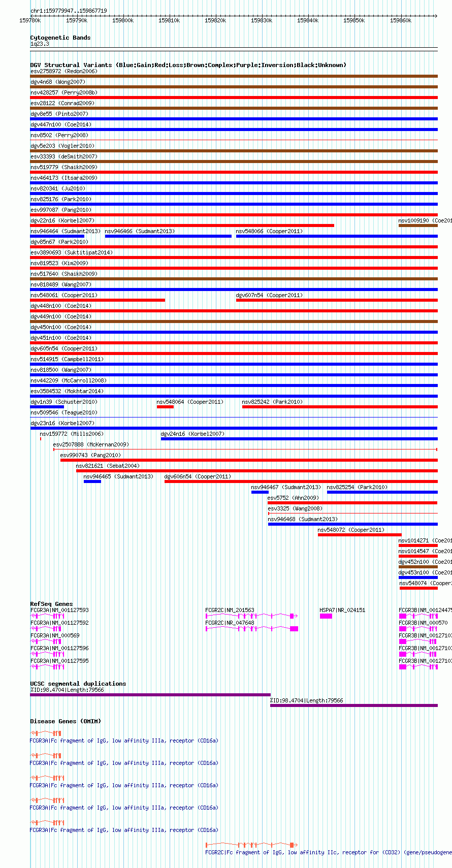The height and width of the screenshot is (868, 452).
Task: Select variant nsv819523 (Kim2009)
Action: (59, 263)
